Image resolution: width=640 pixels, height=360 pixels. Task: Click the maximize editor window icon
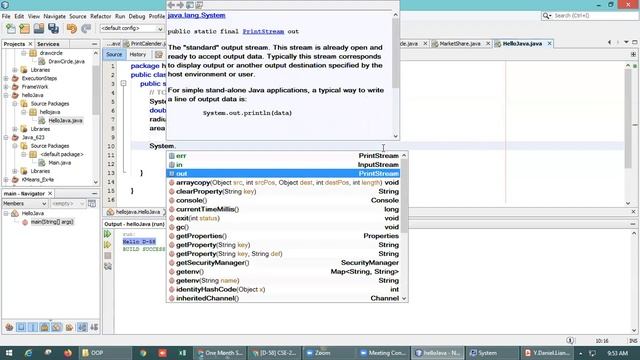[x=635, y=42]
